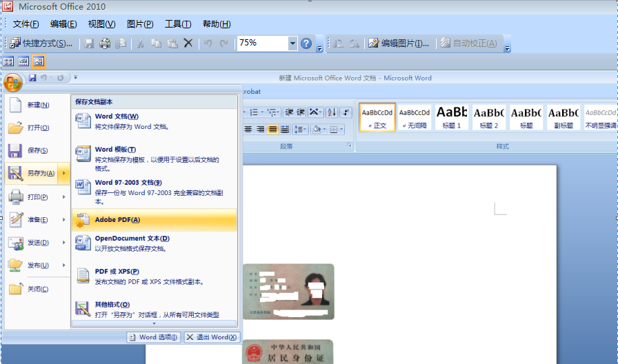Expand the 发送(D) submenu arrow

tap(64, 242)
